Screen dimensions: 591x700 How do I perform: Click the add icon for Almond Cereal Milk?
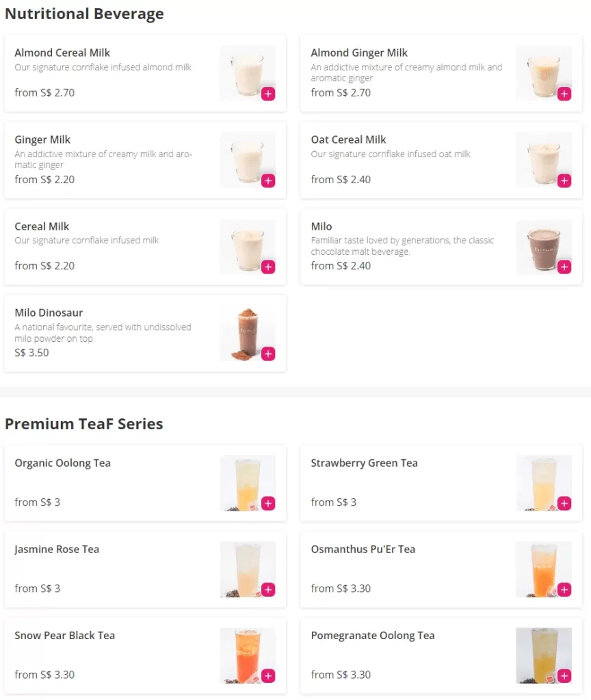pos(267,94)
